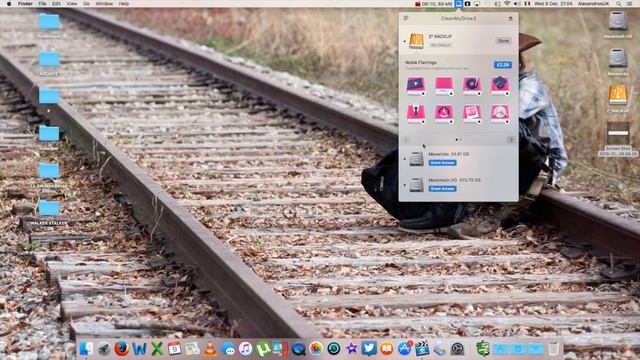Open Photos from the Dock
640x360 pixels.
click(x=316, y=349)
